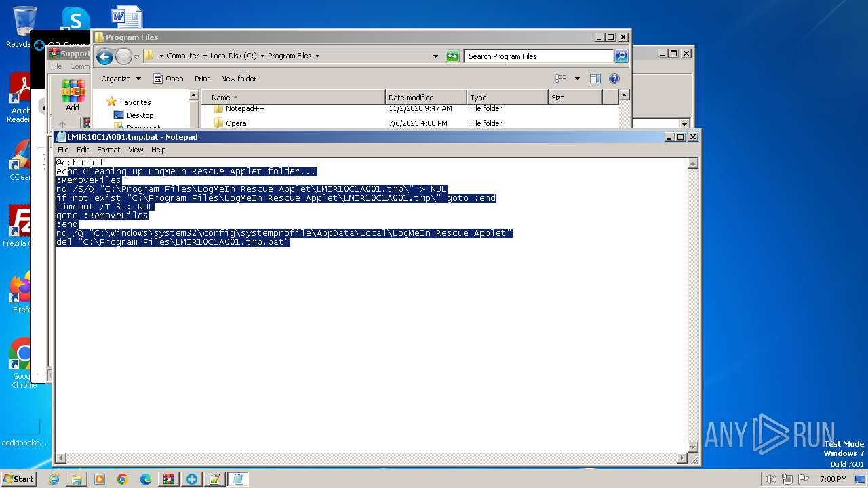
Task: Sort by the Name column header
Action: pyautogui.click(x=294, y=98)
